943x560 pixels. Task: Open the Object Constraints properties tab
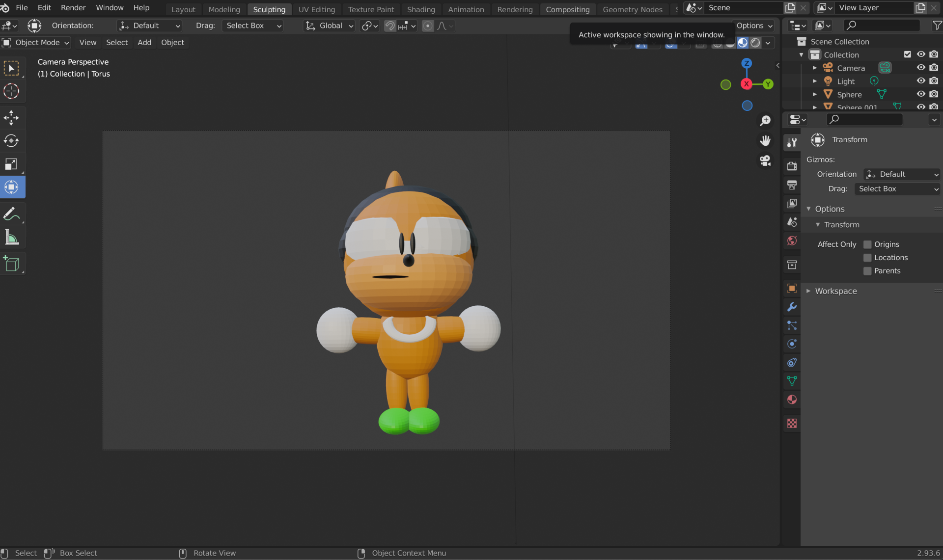(792, 363)
